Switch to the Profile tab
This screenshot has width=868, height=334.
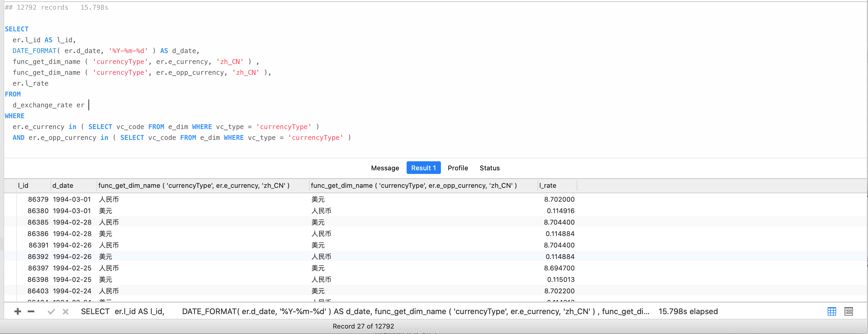pos(457,168)
